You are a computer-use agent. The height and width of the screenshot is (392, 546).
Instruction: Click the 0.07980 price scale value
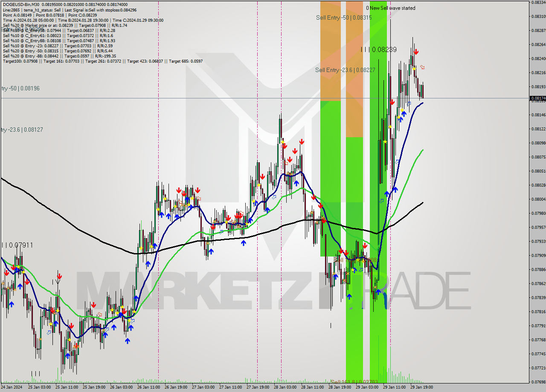[x=538, y=213]
